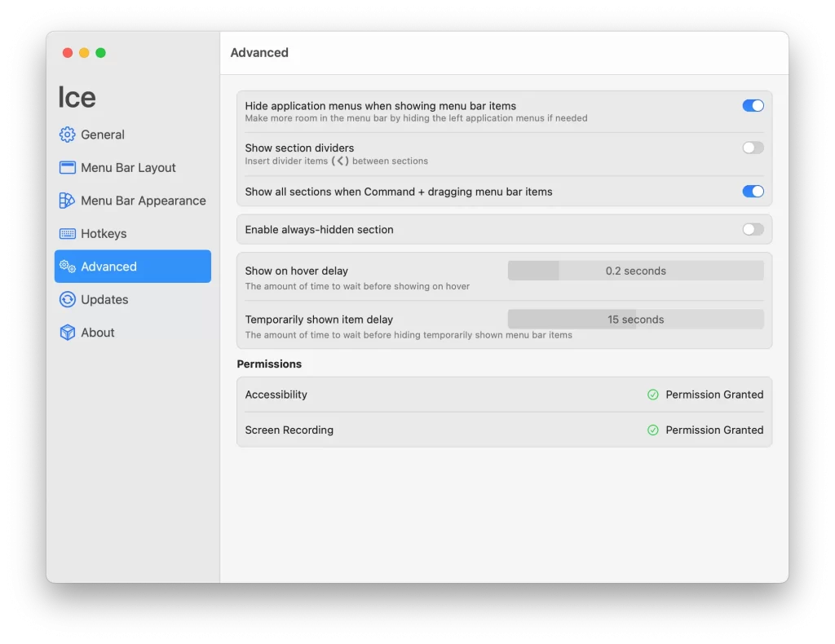Click the Permissions section heading
This screenshot has height=644, width=835.
click(x=269, y=364)
